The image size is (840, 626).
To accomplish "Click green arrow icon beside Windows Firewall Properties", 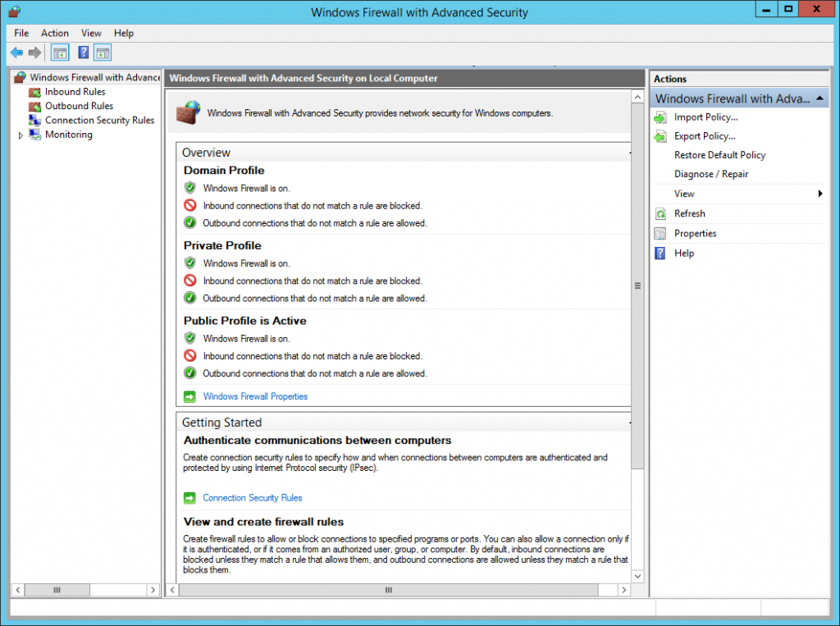I will click(x=189, y=396).
